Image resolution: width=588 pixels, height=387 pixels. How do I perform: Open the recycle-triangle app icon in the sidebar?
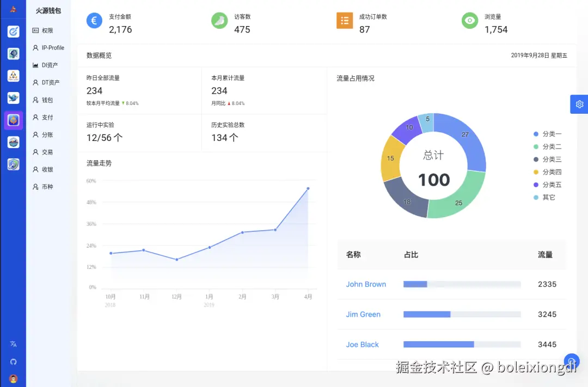pos(14,76)
